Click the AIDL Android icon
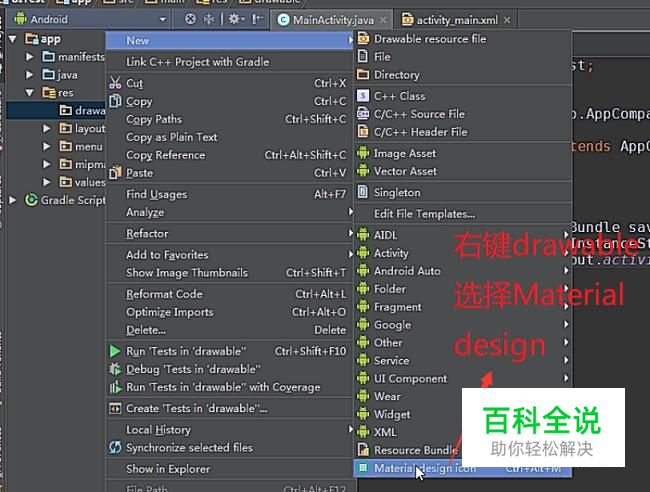This screenshot has width=650, height=492. (x=363, y=235)
